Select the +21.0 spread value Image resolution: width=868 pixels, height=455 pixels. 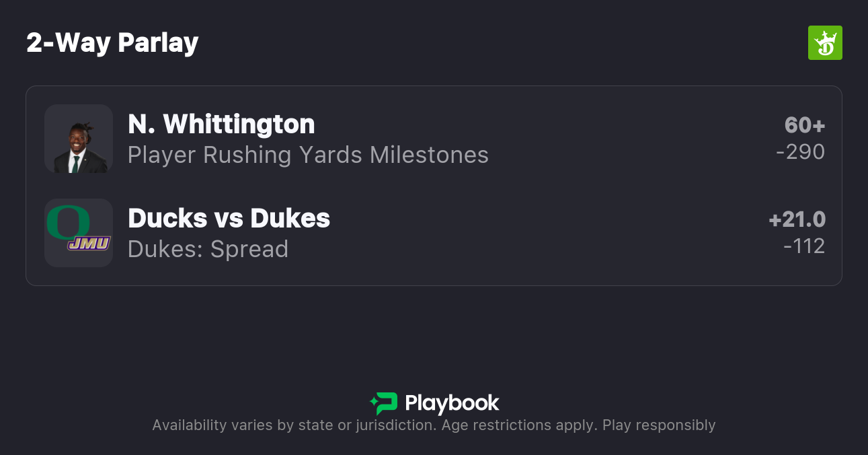pos(797,219)
